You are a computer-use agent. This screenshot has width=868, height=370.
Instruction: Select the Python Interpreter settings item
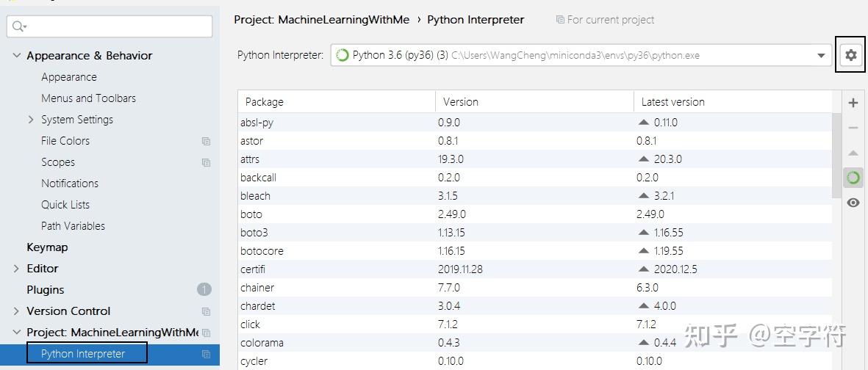pyautogui.click(x=83, y=354)
